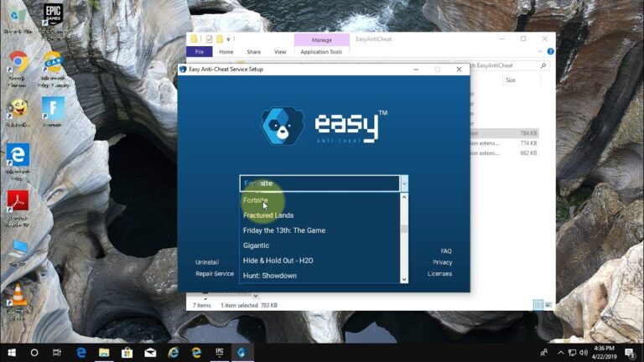Select the Edge Canary desktop icon
Screen dimensions: 644x362
[53, 69]
